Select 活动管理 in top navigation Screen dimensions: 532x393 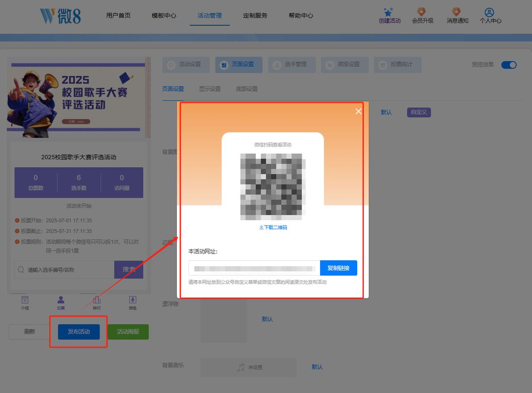(x=210, y=16)
